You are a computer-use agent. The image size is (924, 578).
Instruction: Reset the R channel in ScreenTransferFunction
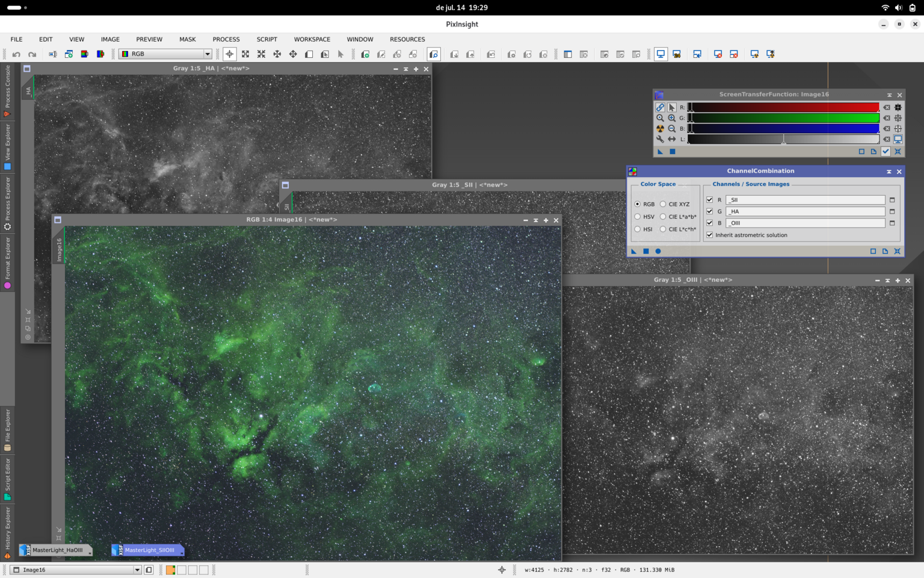point(887,107)
